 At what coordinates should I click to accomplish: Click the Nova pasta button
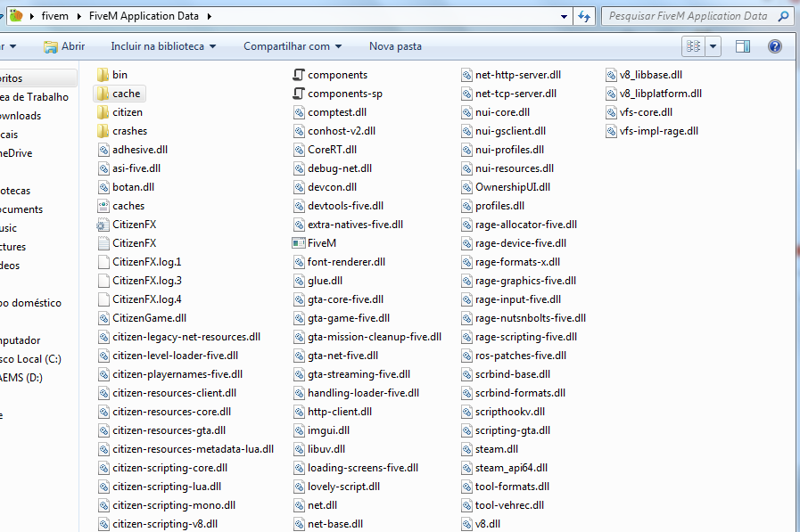coord(395,46)
